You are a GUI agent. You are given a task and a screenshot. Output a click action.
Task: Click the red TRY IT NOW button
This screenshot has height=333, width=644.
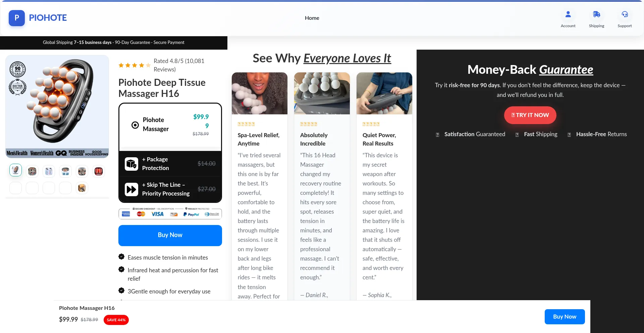[530, 115]
